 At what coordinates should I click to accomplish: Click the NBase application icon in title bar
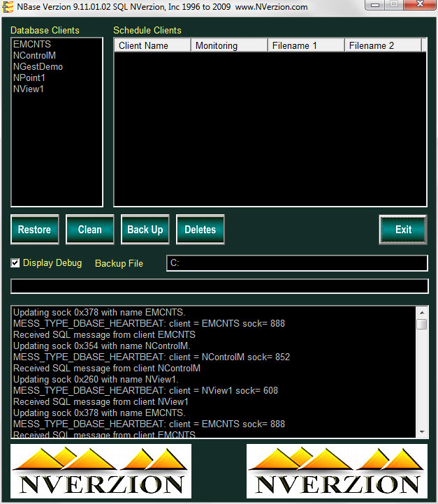coord(7,7)
